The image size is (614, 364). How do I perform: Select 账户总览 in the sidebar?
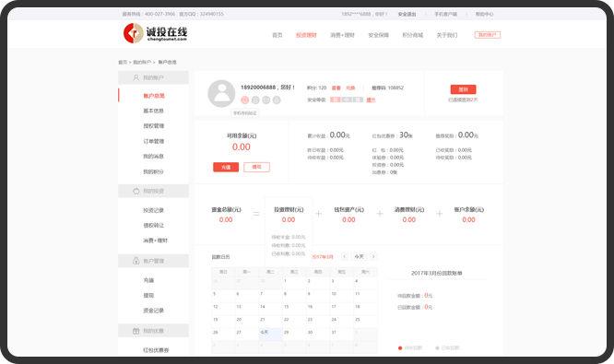[x=154, y=96]
